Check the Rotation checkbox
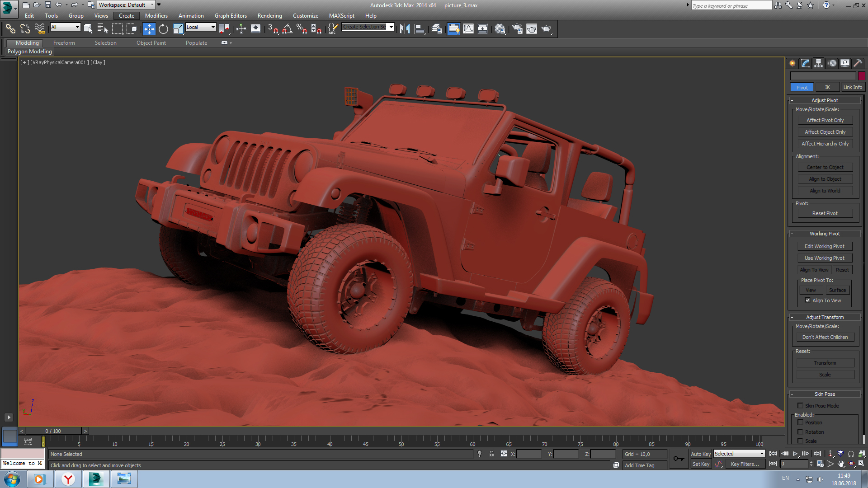 coord(800,432)
